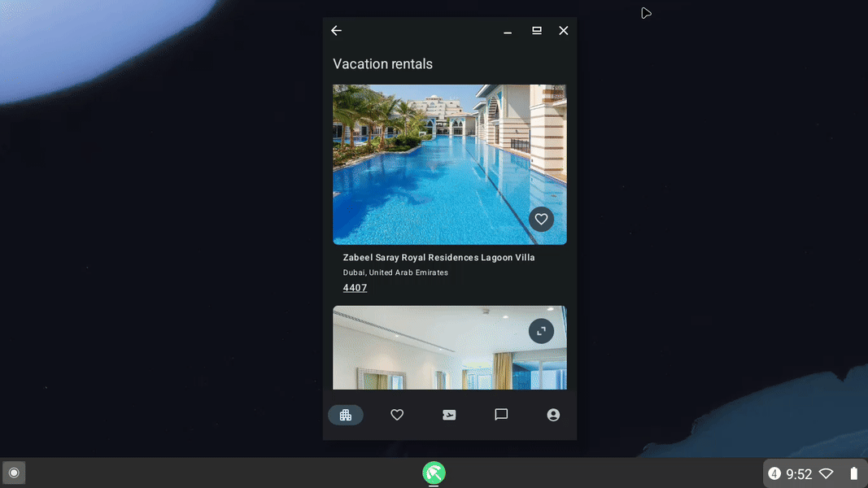The width and height of the screenshot is (868, 488).
Task: Favorite the Zabeel Saray Lagoon Villa listing
Action: click(541, 219)
